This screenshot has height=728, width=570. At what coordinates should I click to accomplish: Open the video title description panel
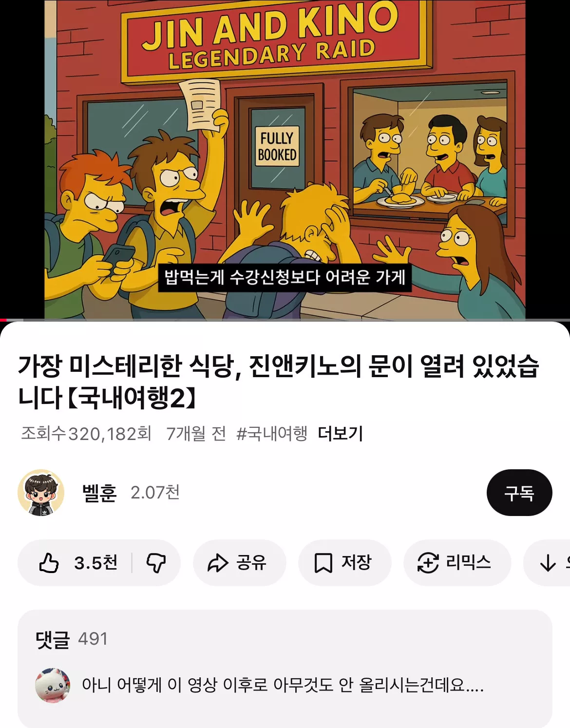(279, 382)
